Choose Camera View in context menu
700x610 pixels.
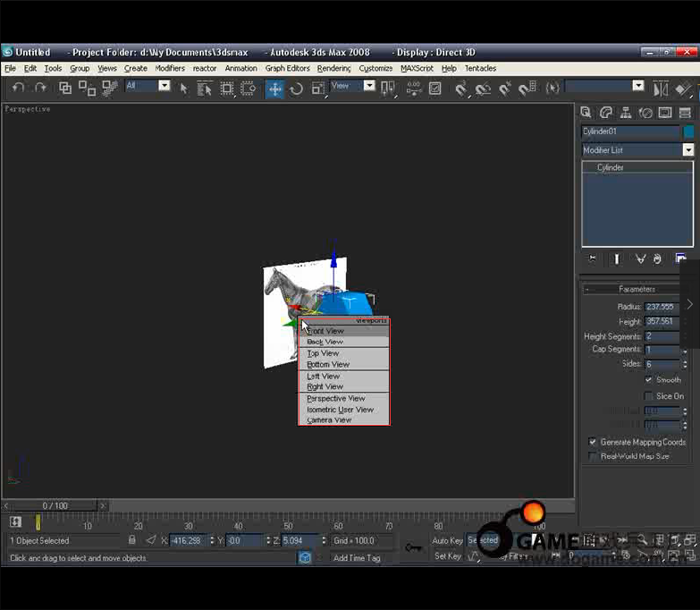click(x=344, y=419)
